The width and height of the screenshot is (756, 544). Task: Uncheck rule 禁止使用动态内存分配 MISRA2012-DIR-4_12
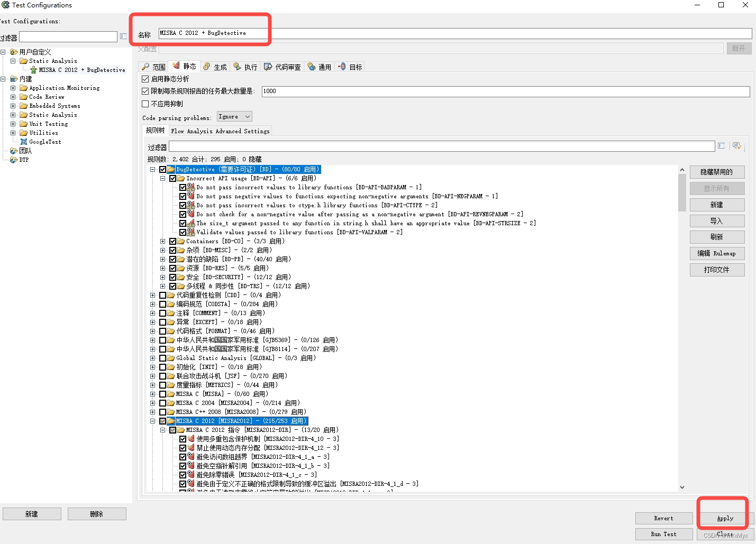(183, 448)
